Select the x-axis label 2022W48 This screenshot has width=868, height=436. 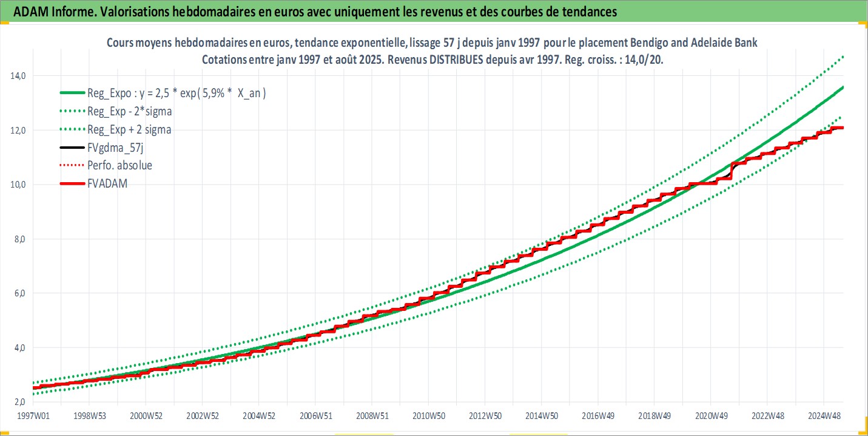pyautogui.click(x=767, y=416)
